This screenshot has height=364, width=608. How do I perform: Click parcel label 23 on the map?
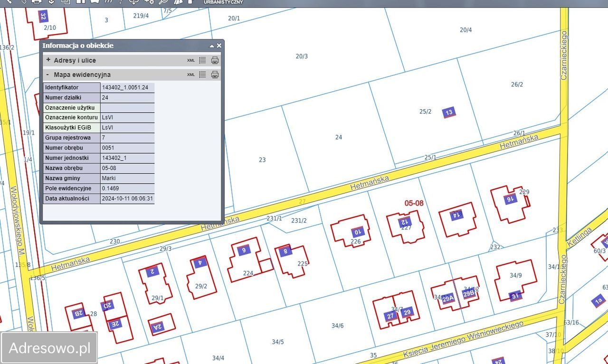[x=262, y=160]
